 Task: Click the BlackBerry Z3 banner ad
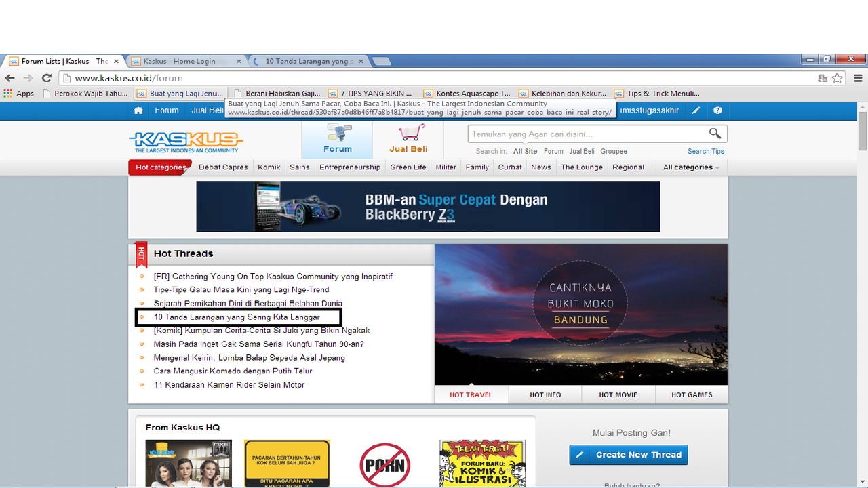(x=428, y=206)
